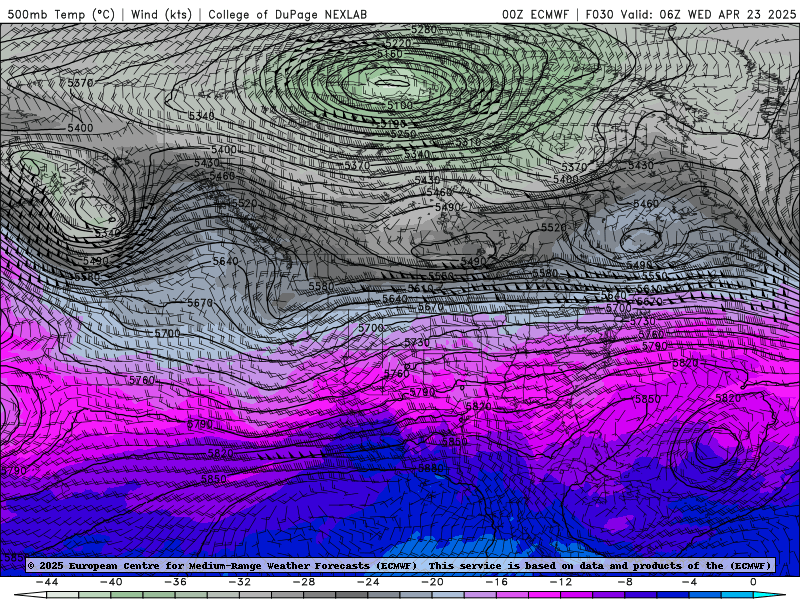Click the 5880 contour label
This screenshot has width=800, height=600.
point(430,468)
